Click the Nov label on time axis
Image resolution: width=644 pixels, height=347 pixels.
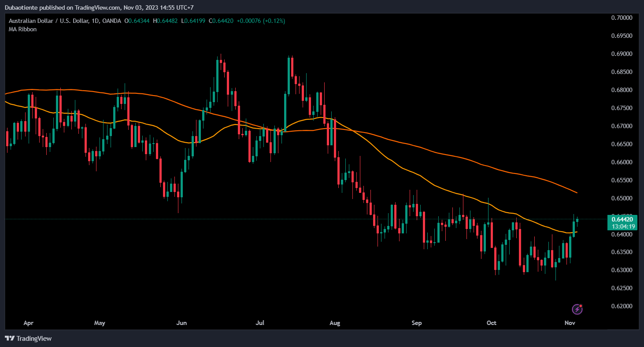click(x=570, y=323)
